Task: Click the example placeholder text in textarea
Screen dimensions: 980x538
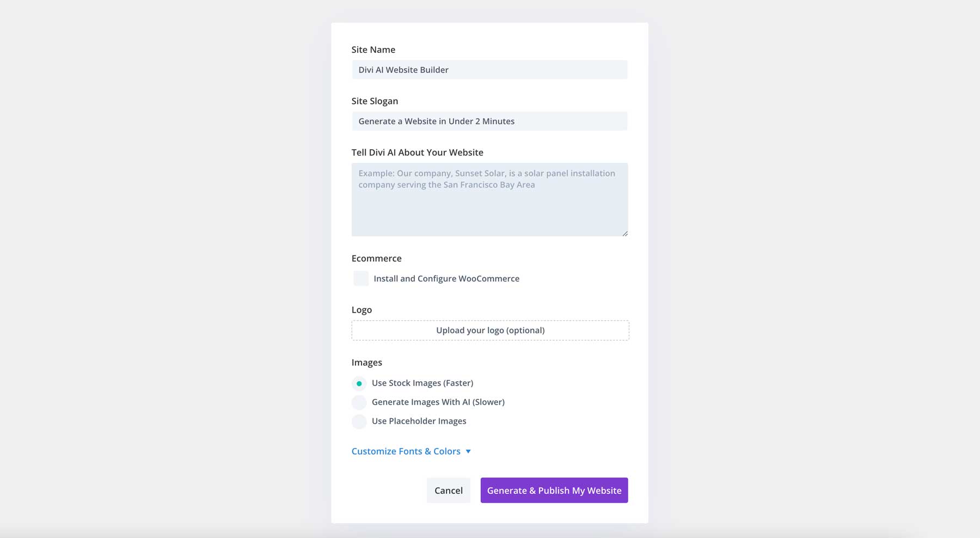Action: [486, 179]
